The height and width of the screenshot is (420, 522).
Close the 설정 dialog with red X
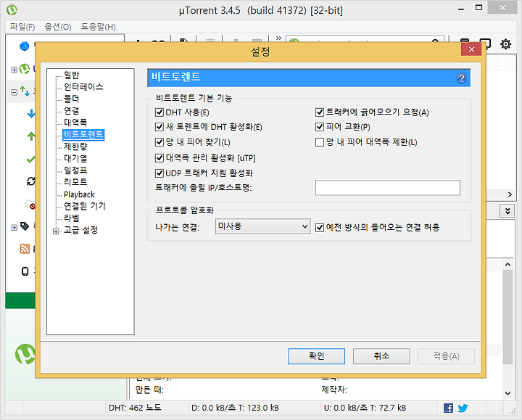tap(471, 49)
